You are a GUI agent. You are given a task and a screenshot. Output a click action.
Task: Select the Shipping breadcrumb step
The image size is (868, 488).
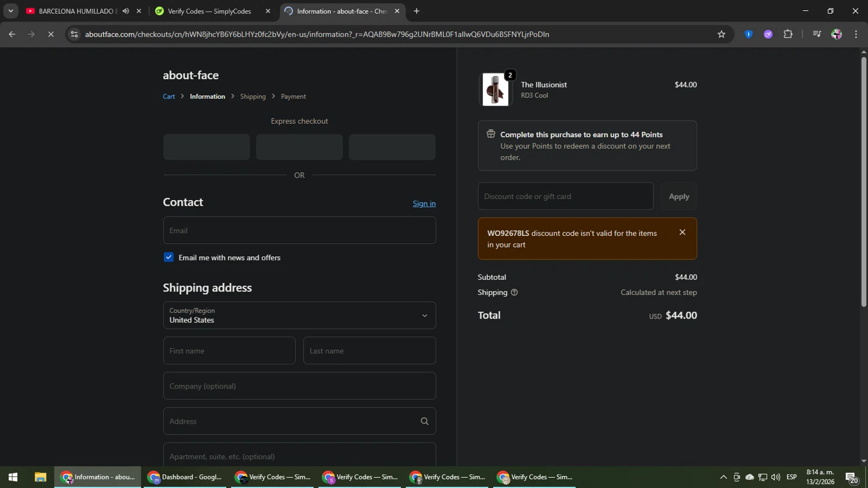[x=253, y=97]
